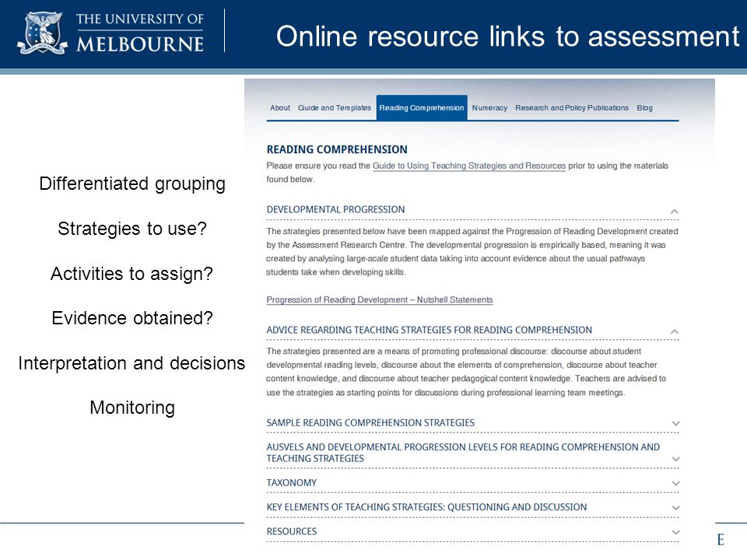The image size is (747, 560).
Task: Expand AusVELS and Developmental Progression Levels chevron
Action: coord(675,459)
